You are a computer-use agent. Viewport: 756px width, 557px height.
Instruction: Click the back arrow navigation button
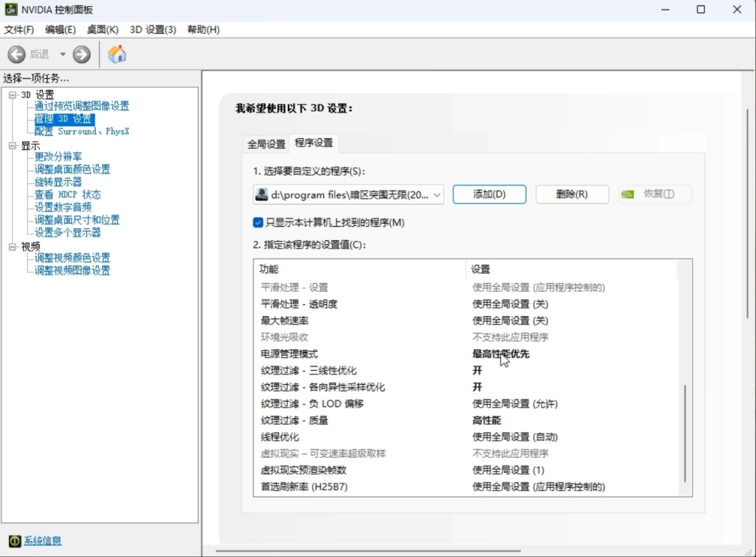[16, 55]
